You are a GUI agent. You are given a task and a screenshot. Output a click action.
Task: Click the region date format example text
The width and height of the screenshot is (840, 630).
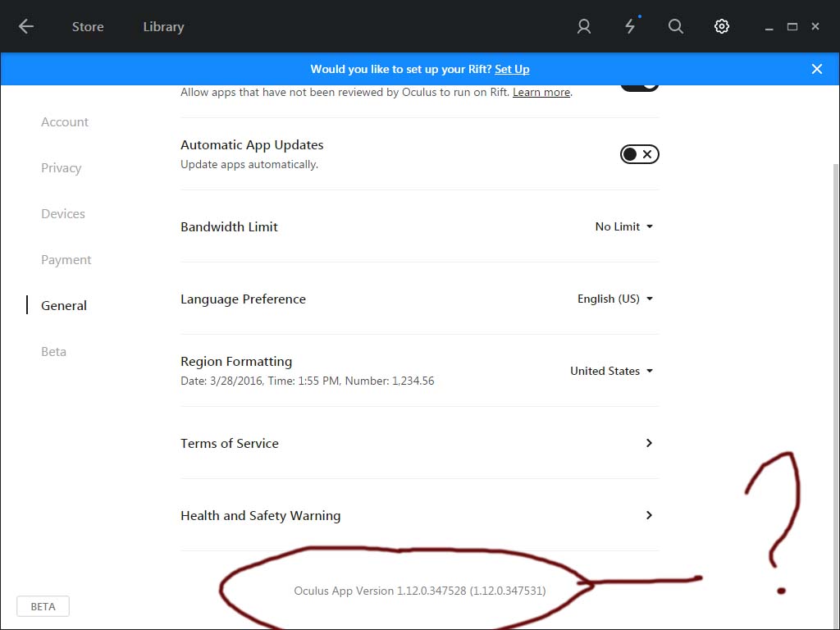click(x=307, y=381)
